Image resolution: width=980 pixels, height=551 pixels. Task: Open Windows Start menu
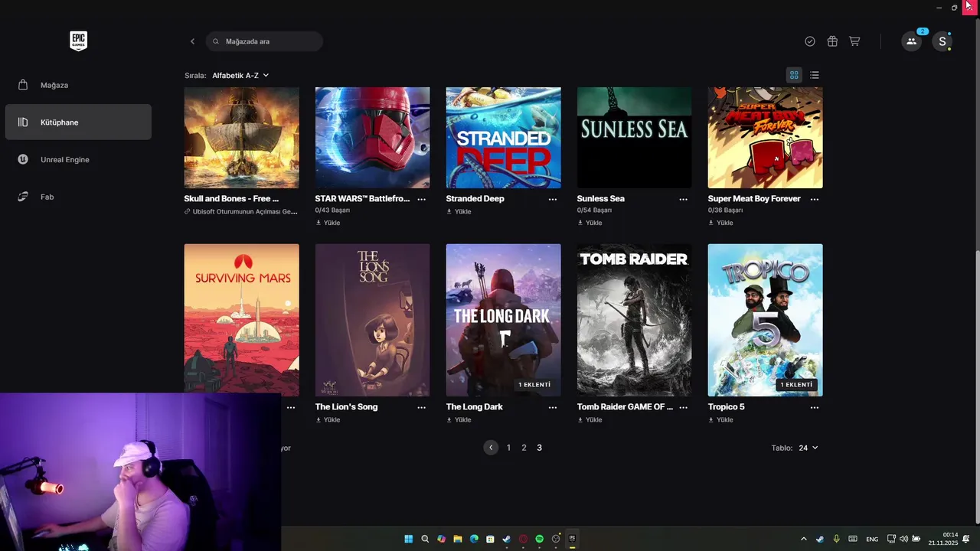408,539
